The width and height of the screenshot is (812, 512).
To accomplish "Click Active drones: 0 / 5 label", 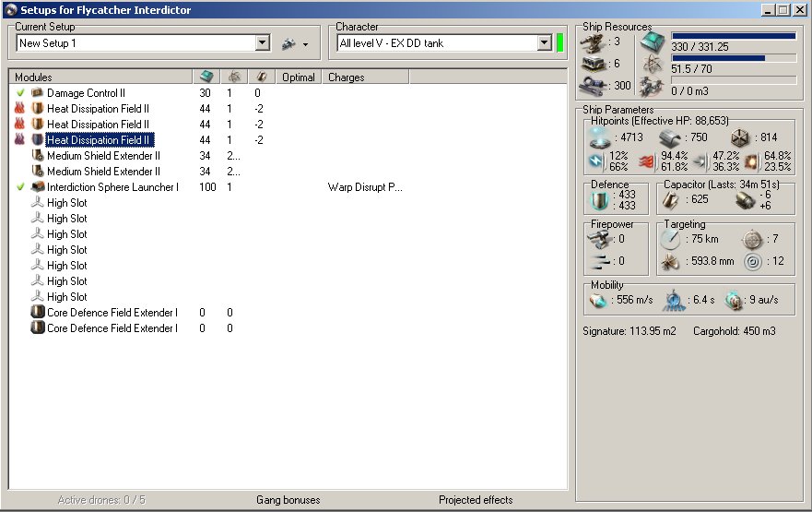I will click(x=101, y=500).
